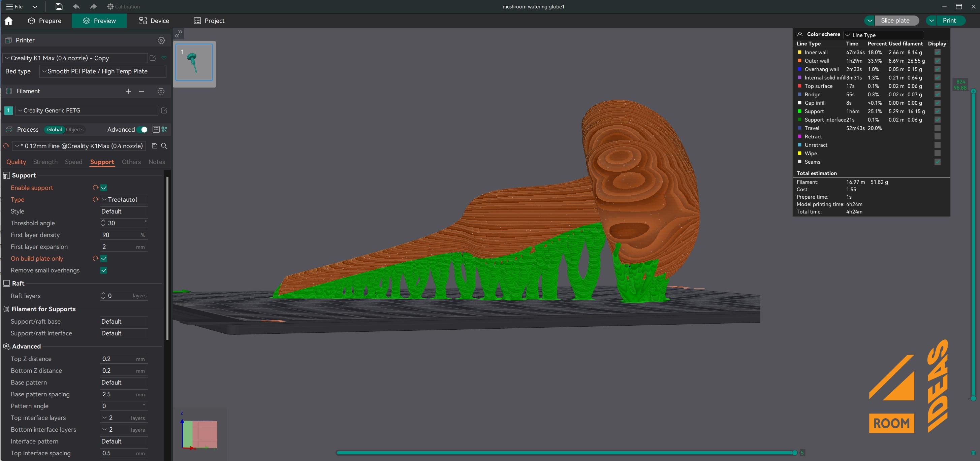The width and height of the screenshot is (980, 461).
Task: Remove a filament with the minus icon
Action: (x=141, y=91)
